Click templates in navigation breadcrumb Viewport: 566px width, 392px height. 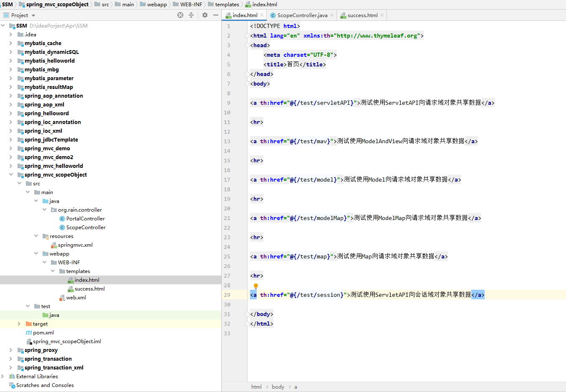tap(227, 4)
